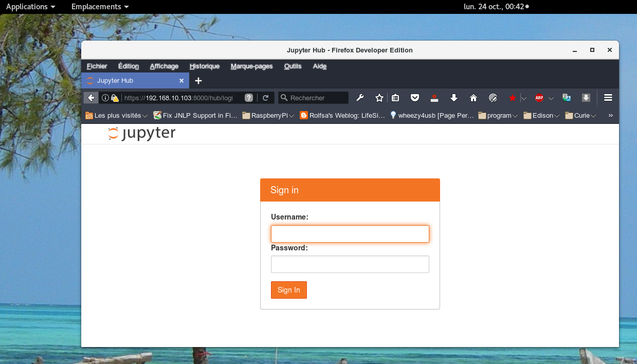
Task: Click the translate extension icon
Action: pyautogui.click(x=566, y=98)
